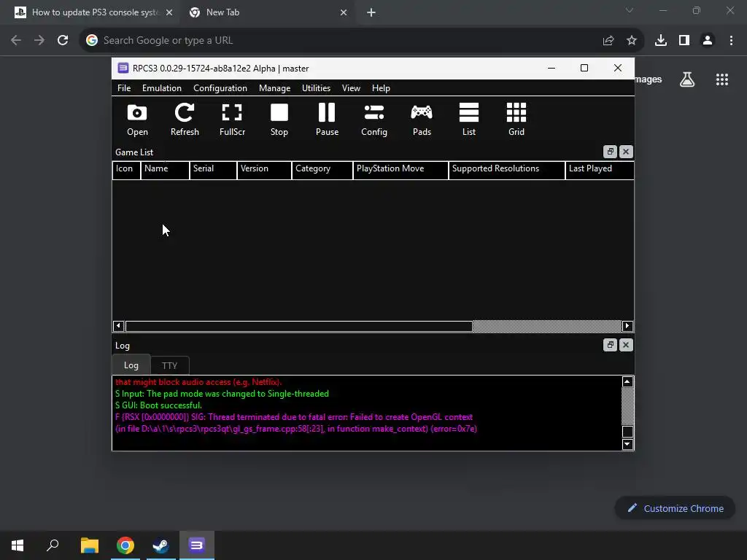
Task: Open Steam from the taskbar
Action: point(160,545)
